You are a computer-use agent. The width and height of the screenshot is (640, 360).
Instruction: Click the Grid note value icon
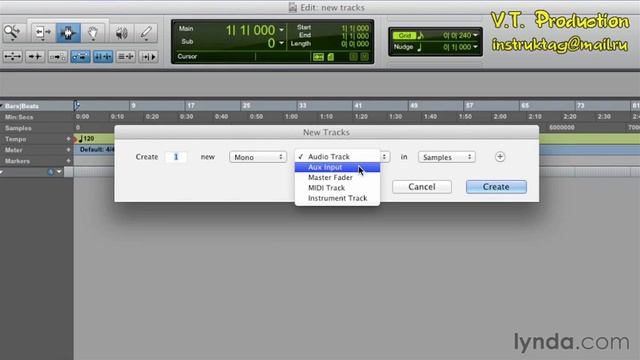point(421,36)
